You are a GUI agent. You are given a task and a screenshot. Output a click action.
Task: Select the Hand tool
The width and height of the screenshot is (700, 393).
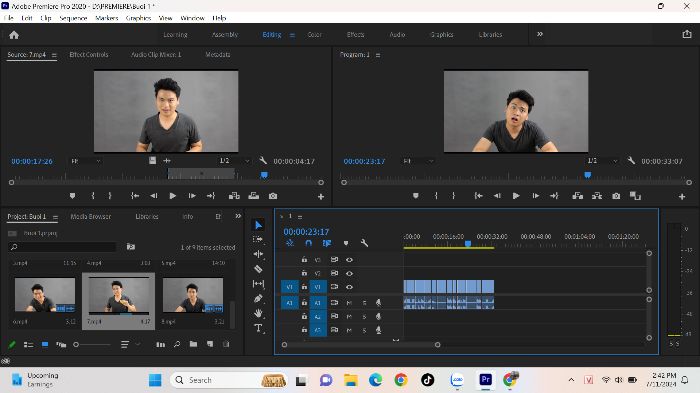click(258, 313)
